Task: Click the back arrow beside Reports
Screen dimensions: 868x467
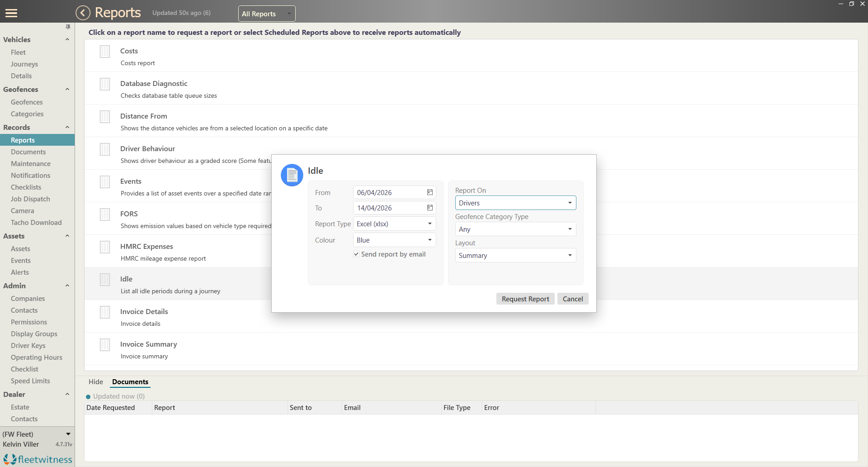Action: 83,13
